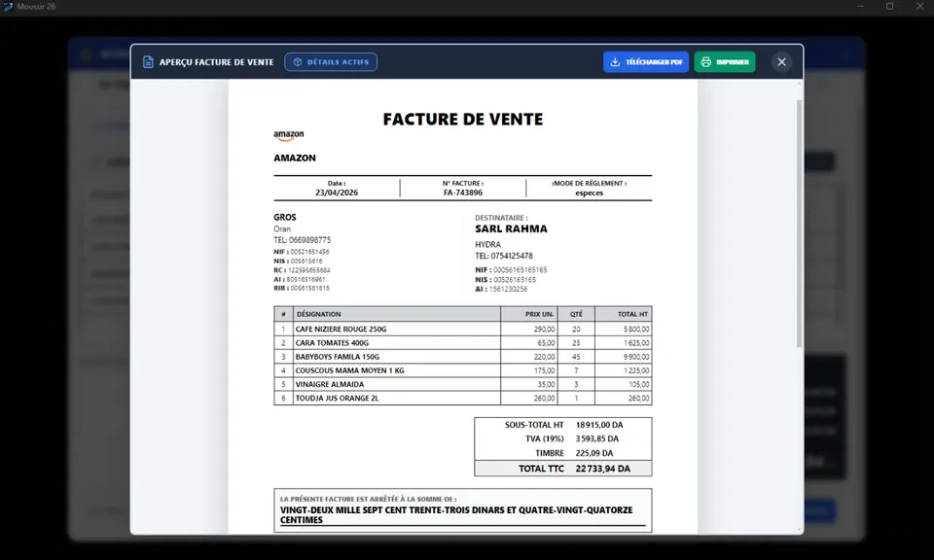Viewport: 934px width, 560px height.
Task: Click the QTÉ column header
Action: 576,314
